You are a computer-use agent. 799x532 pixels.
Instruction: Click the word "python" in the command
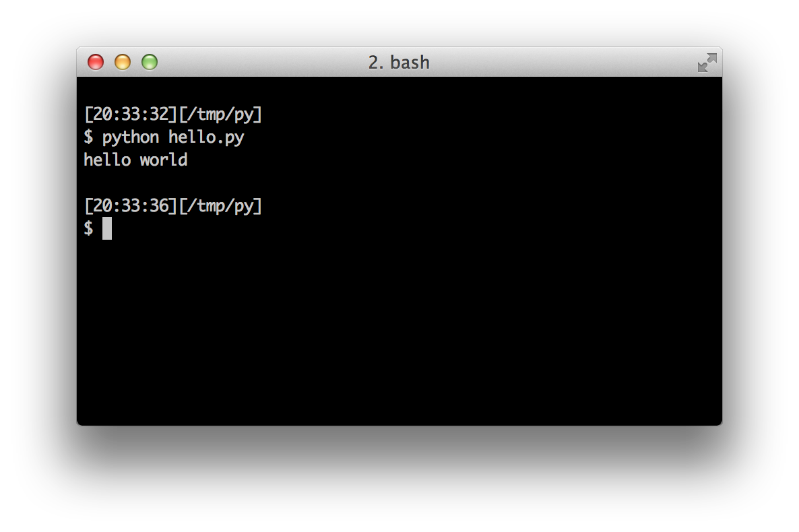click(131, 137)
